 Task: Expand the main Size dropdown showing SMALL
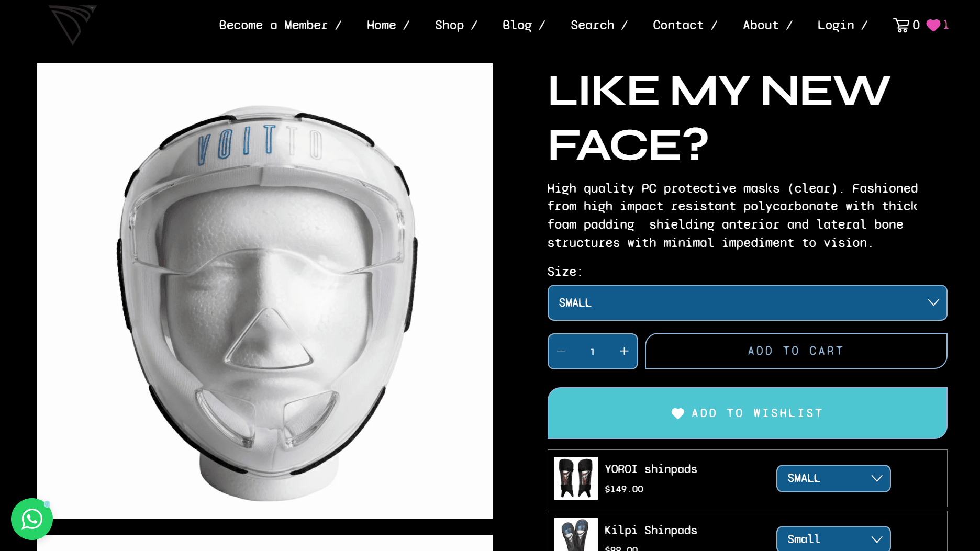click(747, 302)
